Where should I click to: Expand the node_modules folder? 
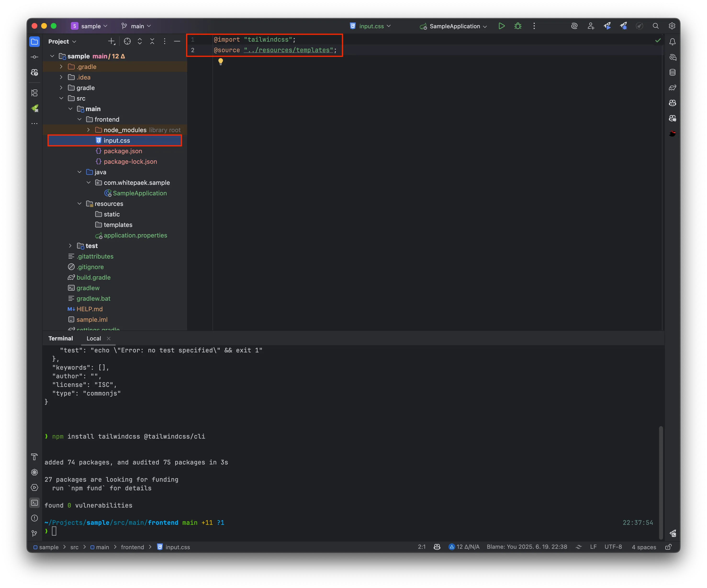point(89,130)
